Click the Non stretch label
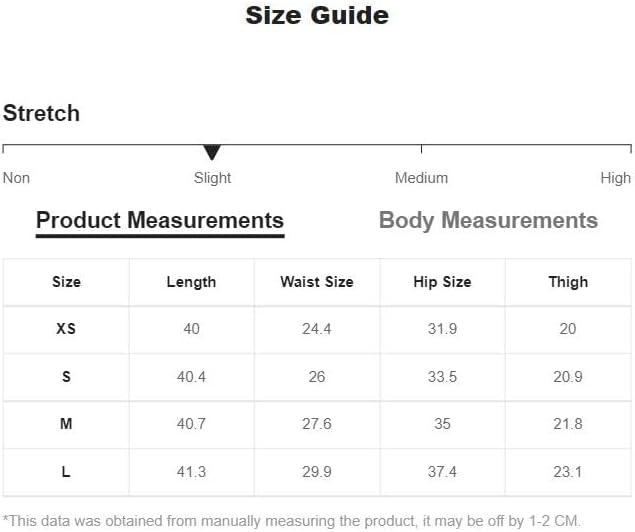Screen dimensions: 635x532 16,178
